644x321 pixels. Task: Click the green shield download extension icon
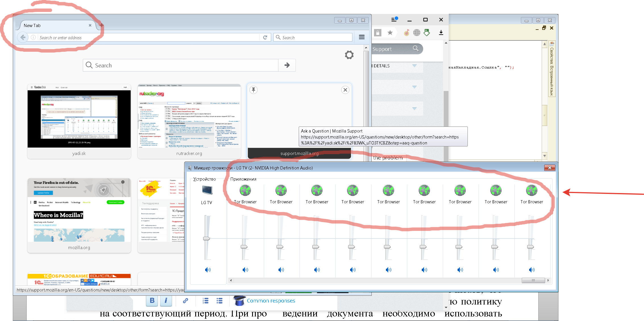tap(427, 33)
